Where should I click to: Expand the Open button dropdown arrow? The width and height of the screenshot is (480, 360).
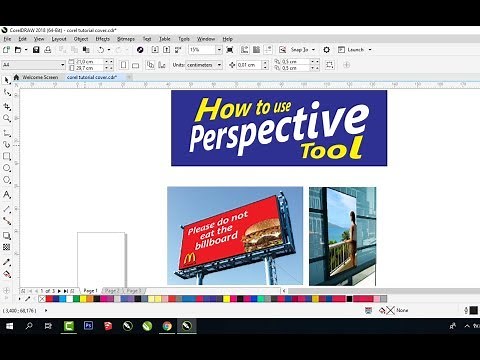tap(26, 50)
